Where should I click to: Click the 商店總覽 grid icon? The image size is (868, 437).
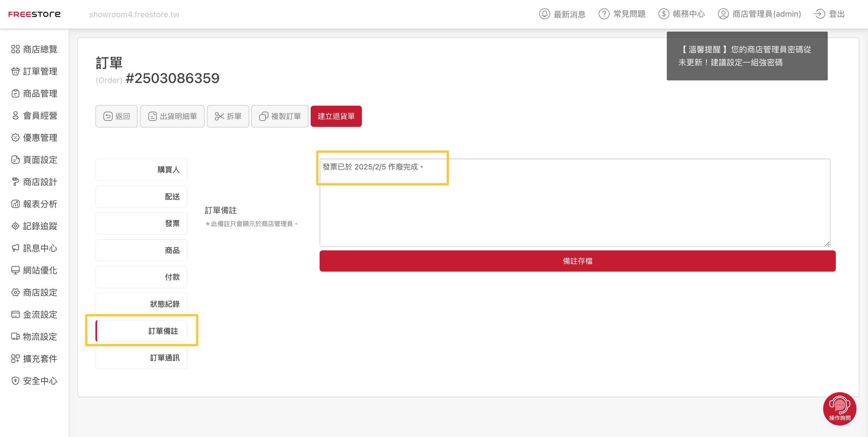pyautogui.click(x=15, y=49)
